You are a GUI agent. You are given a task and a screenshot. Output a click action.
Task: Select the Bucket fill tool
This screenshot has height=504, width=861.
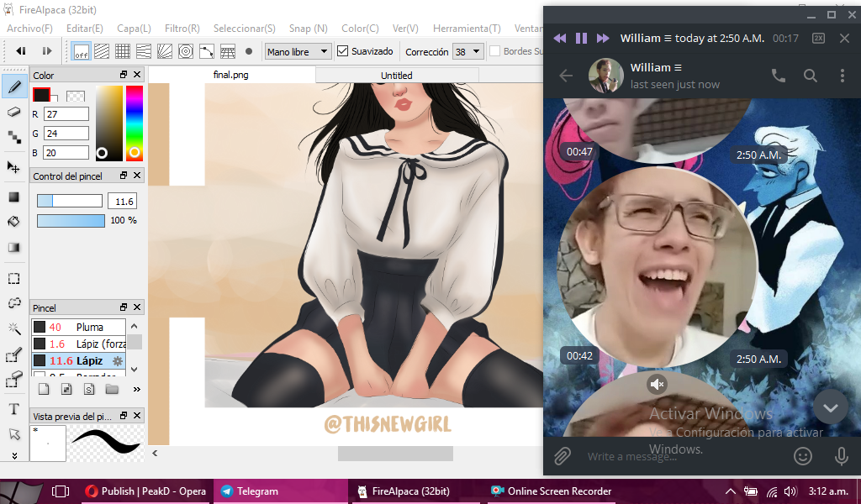pyautogui.click(x=14, y=222)
